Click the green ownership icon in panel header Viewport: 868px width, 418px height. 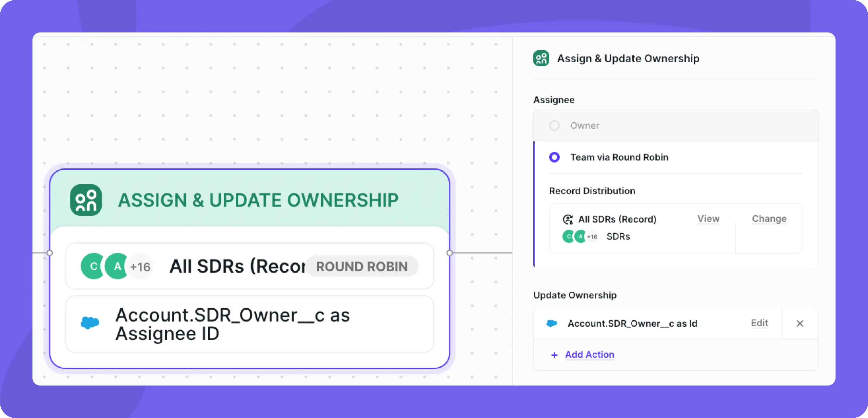click(x=541, y=58)
